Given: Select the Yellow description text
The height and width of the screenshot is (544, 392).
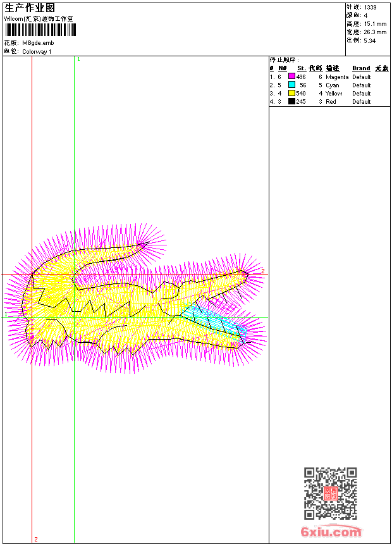Looking at the screenshot, I should (x=334, y=94).
